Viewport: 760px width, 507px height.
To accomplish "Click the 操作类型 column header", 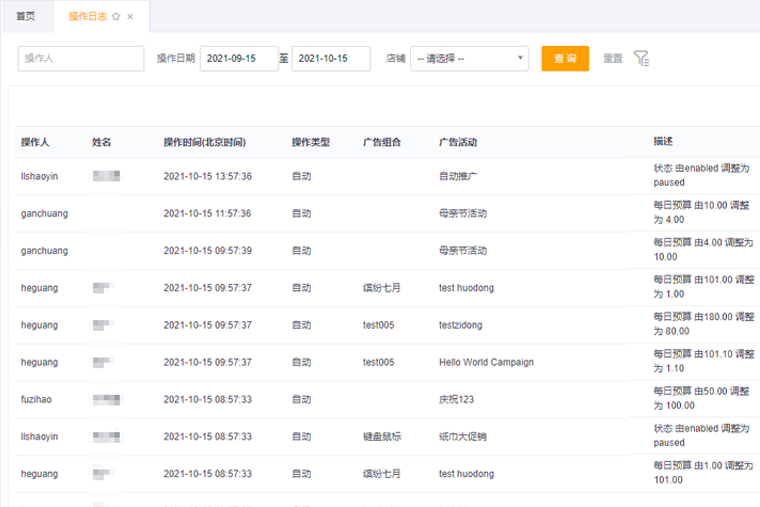I will tap(310, 142).
